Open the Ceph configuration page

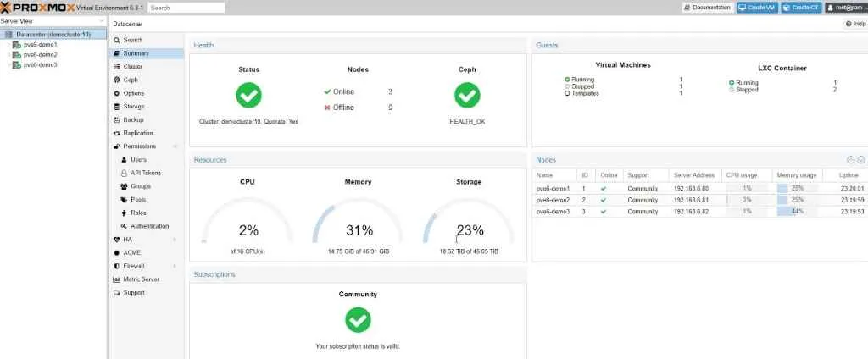point(130,80)
